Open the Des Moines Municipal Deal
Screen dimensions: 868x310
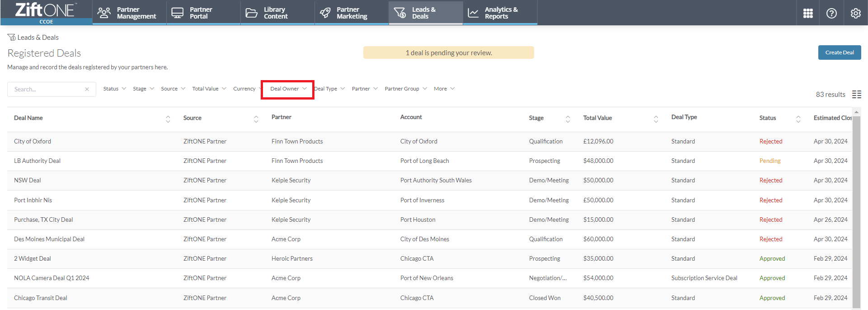[49, 239]
